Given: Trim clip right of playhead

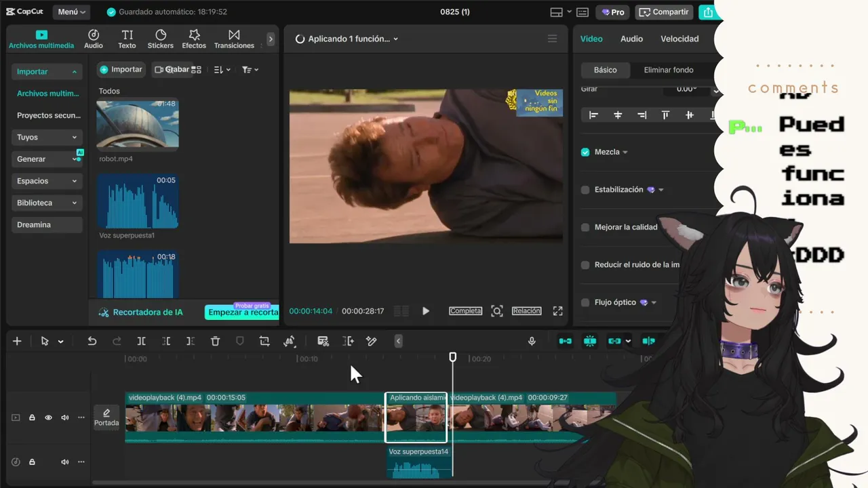Looking at the screenshot, I should pos(191,341).
